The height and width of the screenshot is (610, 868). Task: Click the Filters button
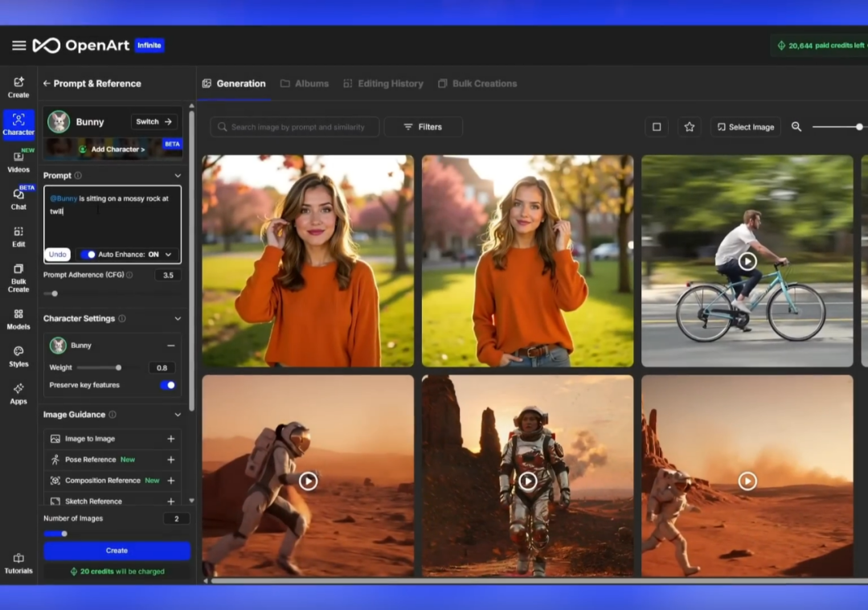pos(423,127)
